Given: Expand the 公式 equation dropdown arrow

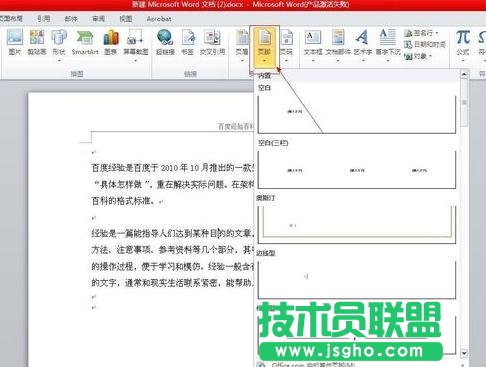Looking at the screenshot, I should click(x=463, y=61).
